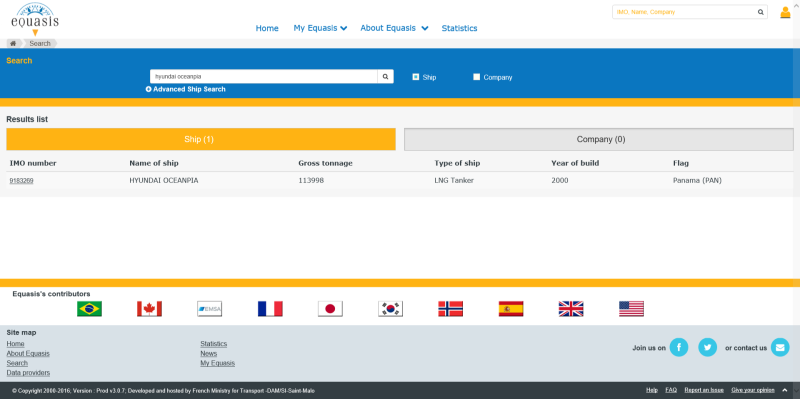This screenshot has width=800, height=399.
Task: Click the South Korea flag contributor
Action: coord(390,309)
